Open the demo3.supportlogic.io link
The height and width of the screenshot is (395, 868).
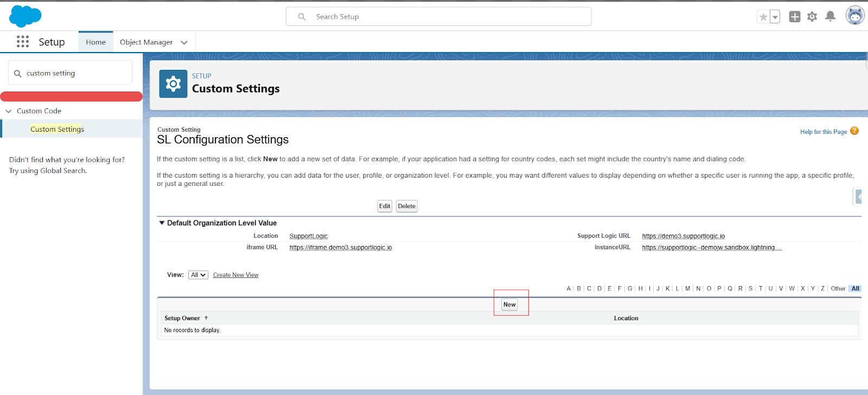coord(683,236)
